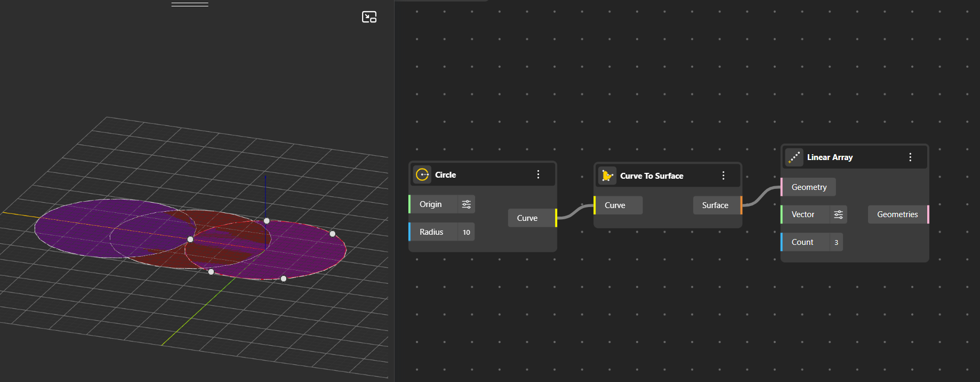Click the Count value field showing 3
The width and height of the screenshot is (980, 382).
(x=836, y=242)
